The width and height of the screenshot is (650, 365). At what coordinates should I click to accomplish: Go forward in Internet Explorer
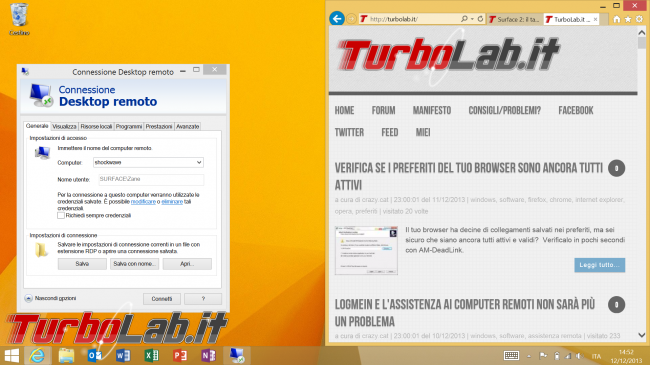(351, 19)
